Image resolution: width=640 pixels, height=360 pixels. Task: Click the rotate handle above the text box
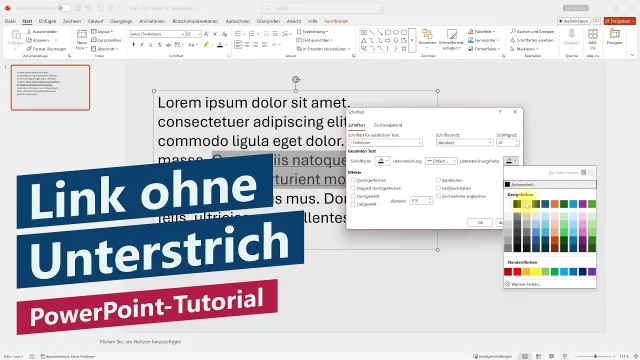tap(296, 80)
